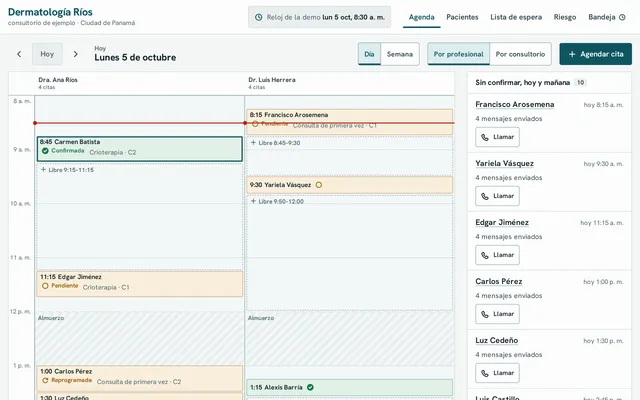This screenshot has width=640, height=400.
Task: Click plus icon for free slot 9:15-11:15
Action: [x=43, y=169]
